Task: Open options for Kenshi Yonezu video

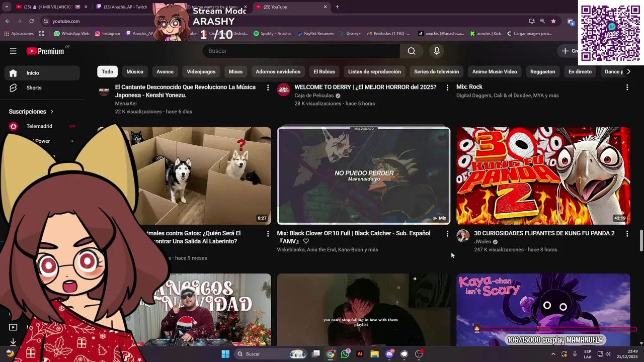Action: tap(268, 87)
